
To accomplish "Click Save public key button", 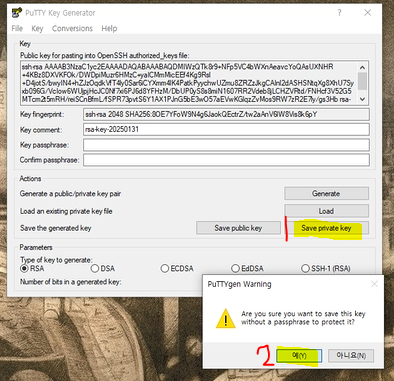I will point(238,228).
